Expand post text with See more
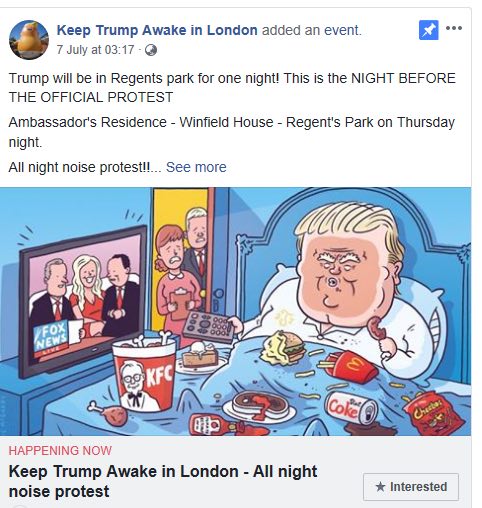The image size is (482, 508). 196,167
